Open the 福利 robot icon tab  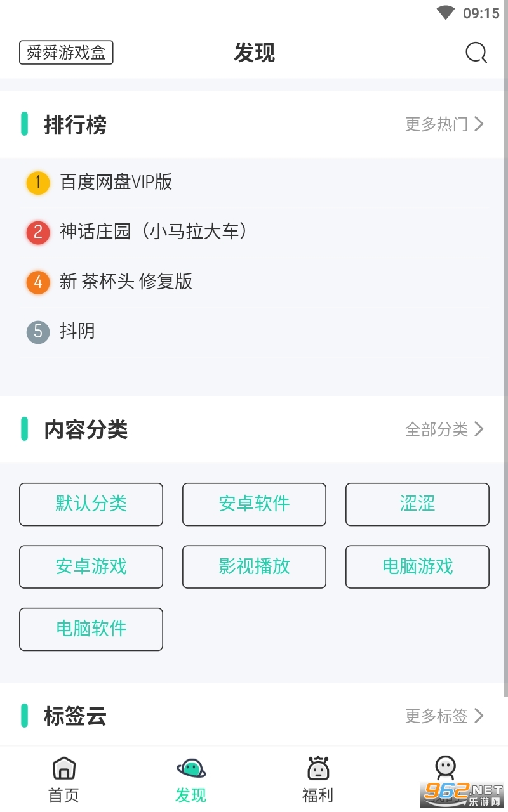pyautogui.click(x=317, y=768)
